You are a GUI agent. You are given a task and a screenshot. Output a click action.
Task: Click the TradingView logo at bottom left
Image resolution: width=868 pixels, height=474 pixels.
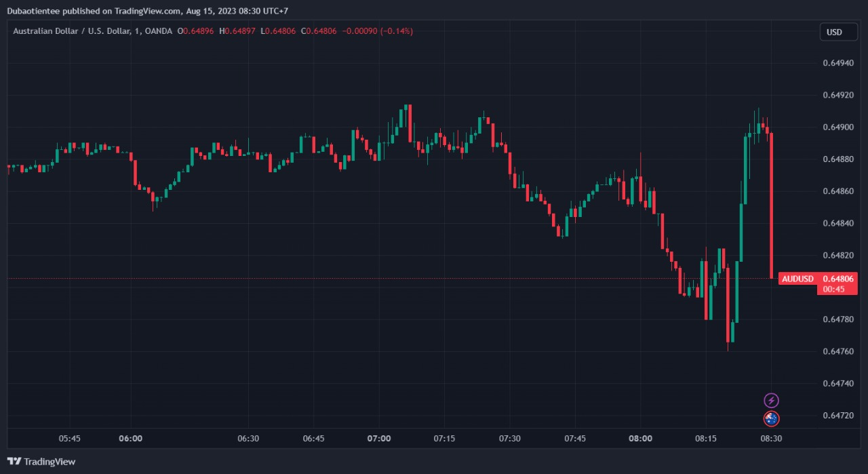pyautogui.click(x=41, y=462)
